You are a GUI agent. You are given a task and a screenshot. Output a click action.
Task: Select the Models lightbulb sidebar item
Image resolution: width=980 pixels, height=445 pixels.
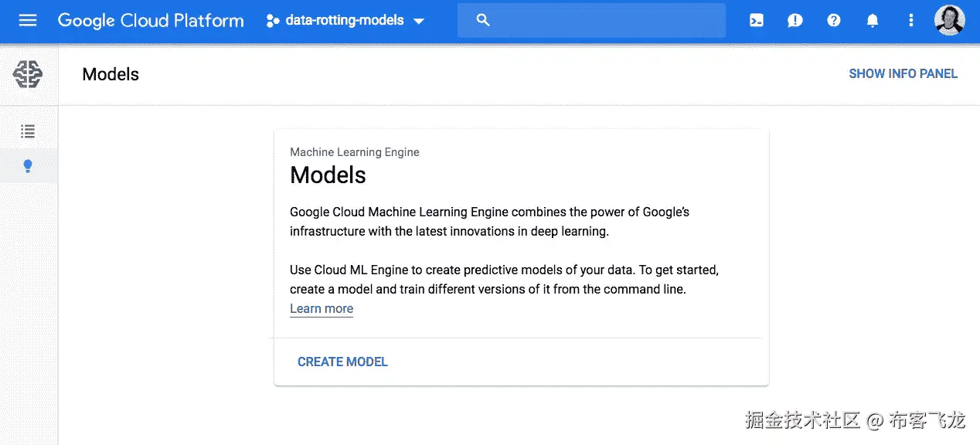(x=28, y=166)
